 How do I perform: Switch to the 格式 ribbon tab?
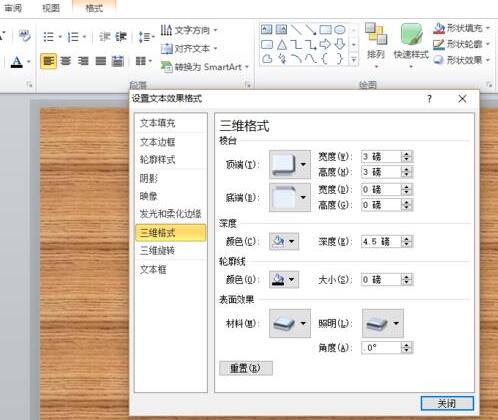(x=94, y=8)
